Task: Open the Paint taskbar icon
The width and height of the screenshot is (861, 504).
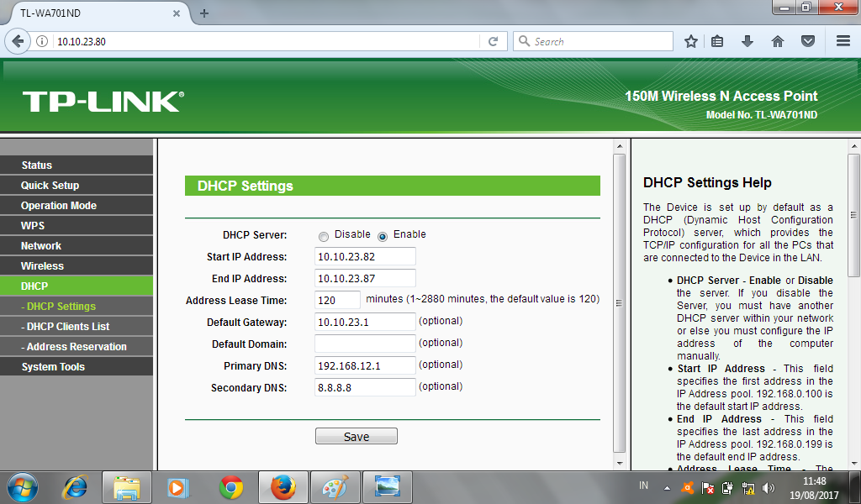Action: pos(335,487)
